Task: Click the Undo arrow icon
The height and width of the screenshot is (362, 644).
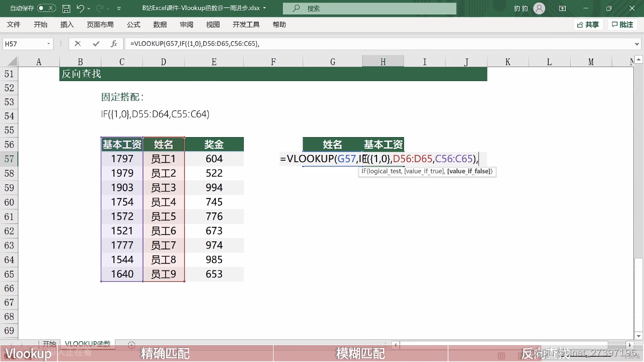Action: 80,8
